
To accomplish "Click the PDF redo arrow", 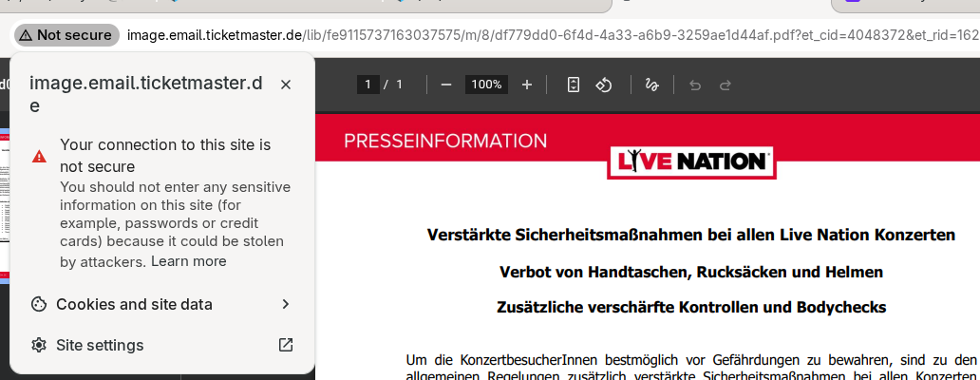I will tap(726, 85).
